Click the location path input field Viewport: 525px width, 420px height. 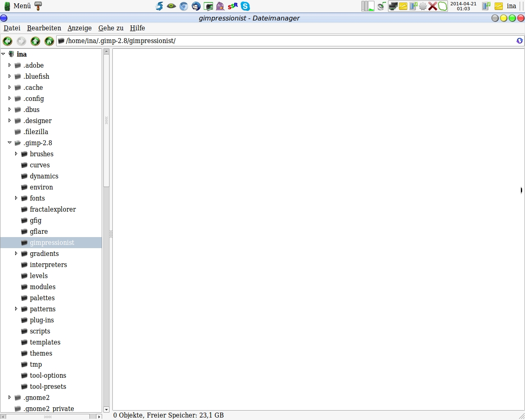(x=290, y=41)
